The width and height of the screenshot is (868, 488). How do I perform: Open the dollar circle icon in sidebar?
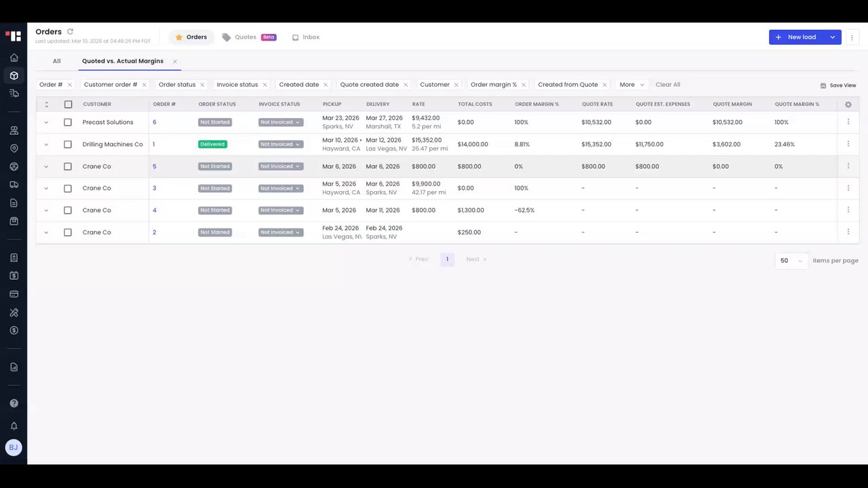pos(14,330)
